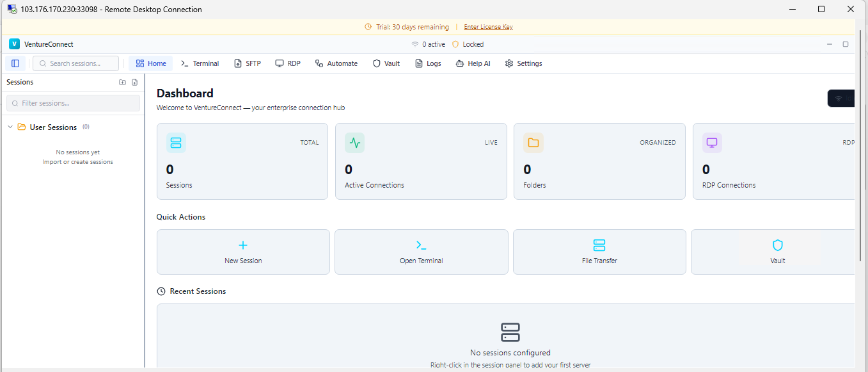This screenshot has width=868, height=372.
Task: Click the Sessions total card icon
Action: pyautogui.click(x=176, y=143)
